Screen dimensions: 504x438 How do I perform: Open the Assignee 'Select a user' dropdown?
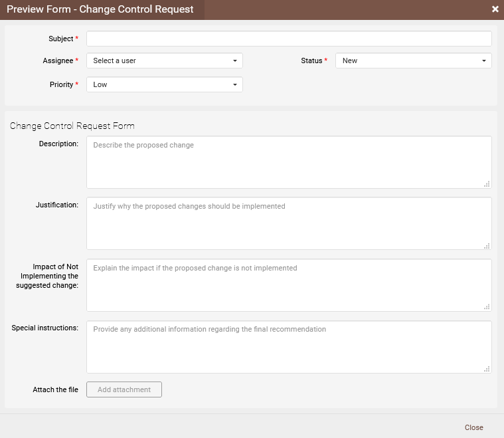pyautogui.click(x=164, y=60)
